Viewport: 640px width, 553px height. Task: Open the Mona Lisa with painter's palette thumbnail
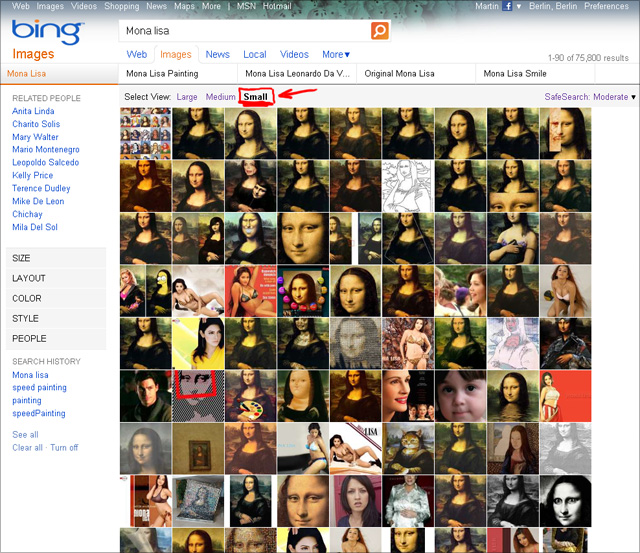point(251,396)
